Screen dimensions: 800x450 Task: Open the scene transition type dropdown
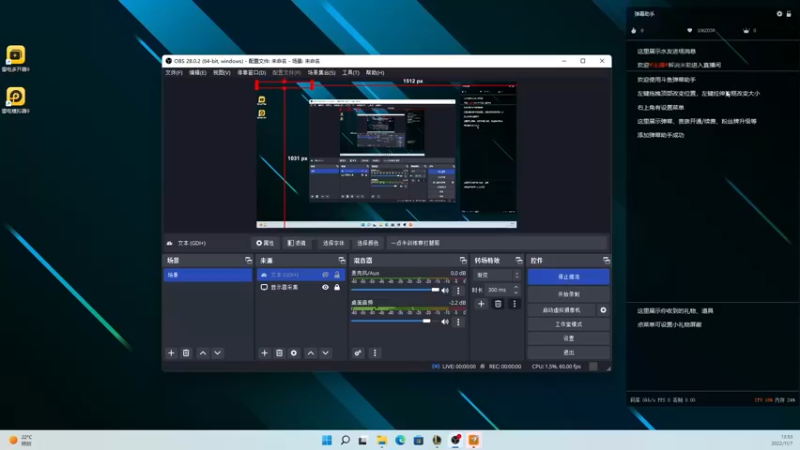click(x=497, y=275)
